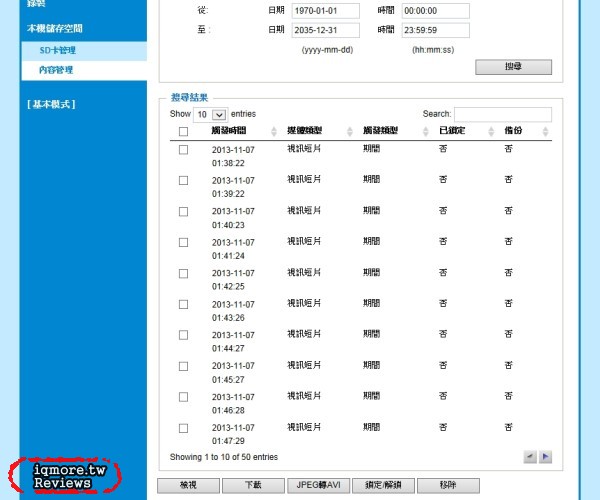600x500 pixels.
Task: Sort by 觸發類型 column arrows
Action: pos(426,131)
